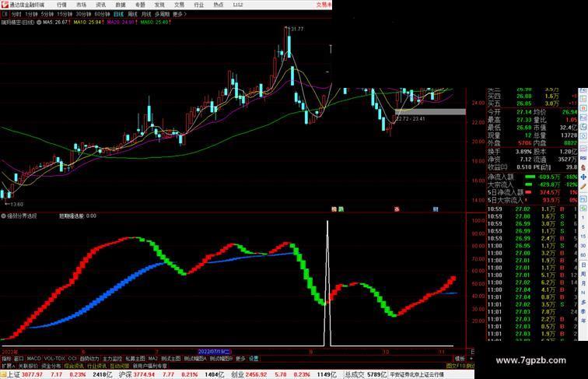
Task: Open the 行情 menu
Action: 61,5
